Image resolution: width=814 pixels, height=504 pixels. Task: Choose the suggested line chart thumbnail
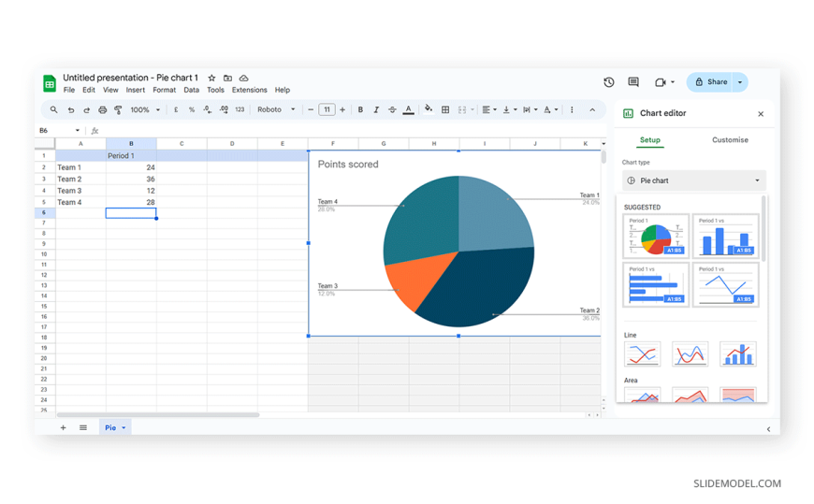[x=725, y=284]
